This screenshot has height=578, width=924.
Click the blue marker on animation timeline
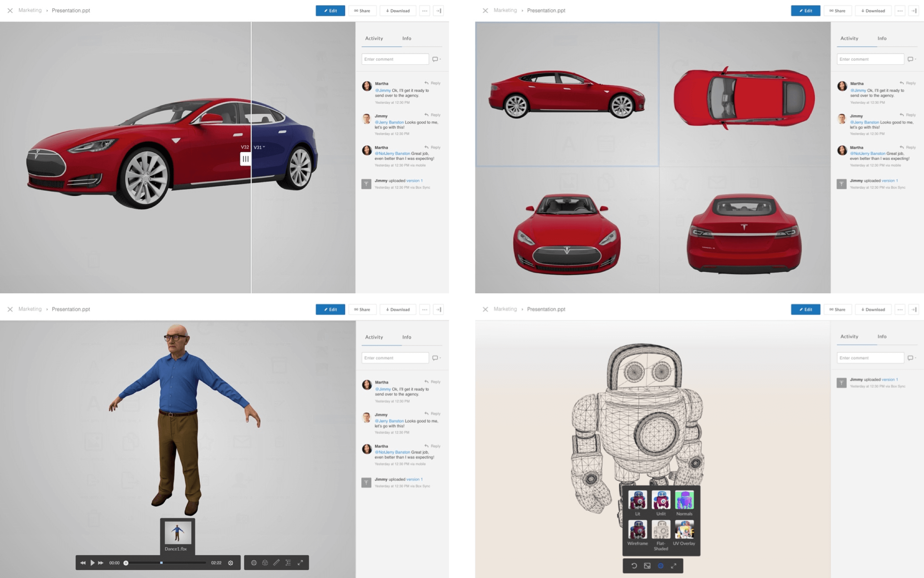pyautogui.click(x=161, y=563)
